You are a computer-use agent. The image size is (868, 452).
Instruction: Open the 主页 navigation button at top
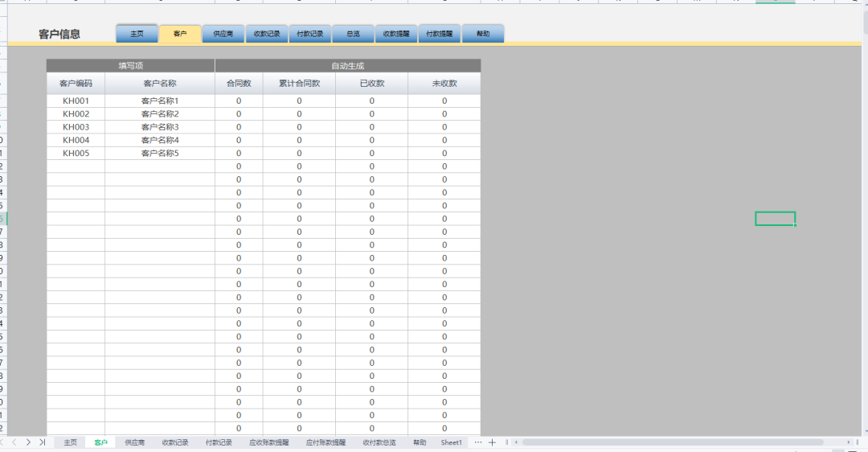click(137, 33)
